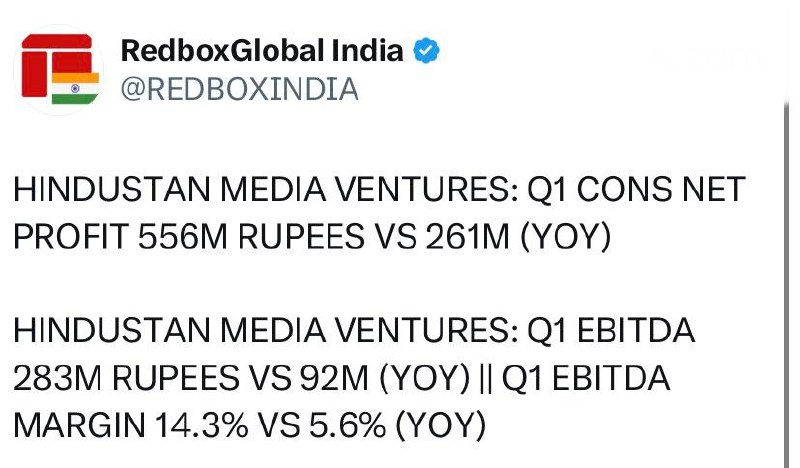Click the second HINDUSTAN MEDIA VENTURES line about EBITDA

coord(354,330)
